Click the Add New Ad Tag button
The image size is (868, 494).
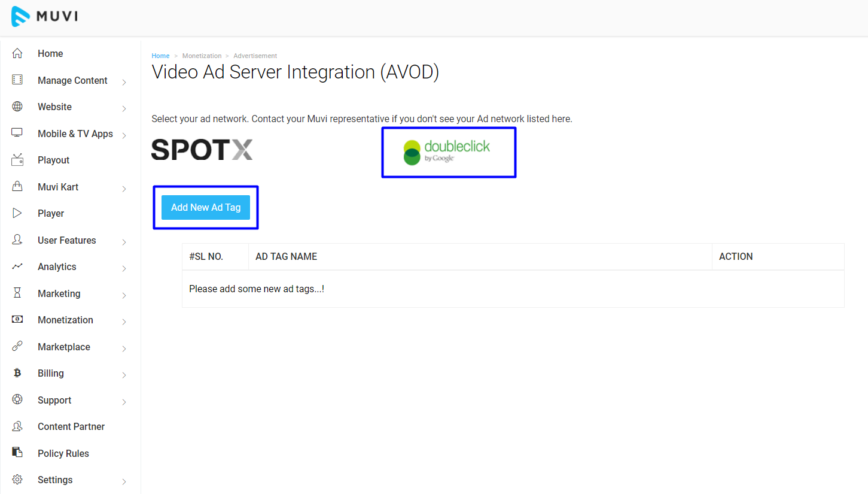click(x=206, y=207)
